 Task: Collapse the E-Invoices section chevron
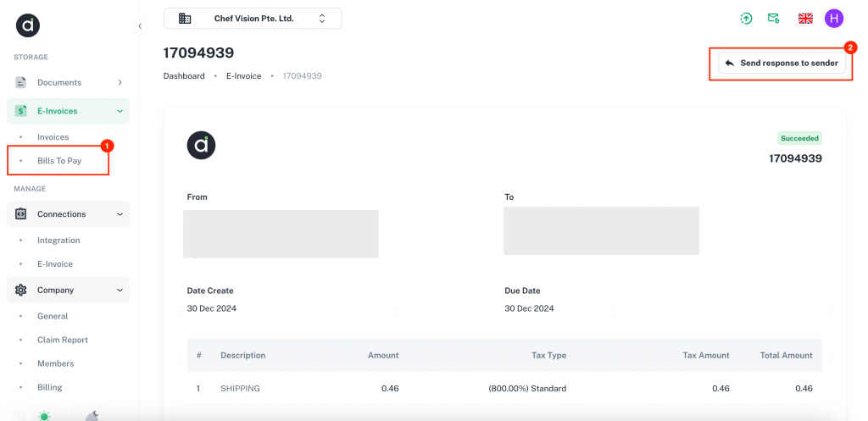120,111
